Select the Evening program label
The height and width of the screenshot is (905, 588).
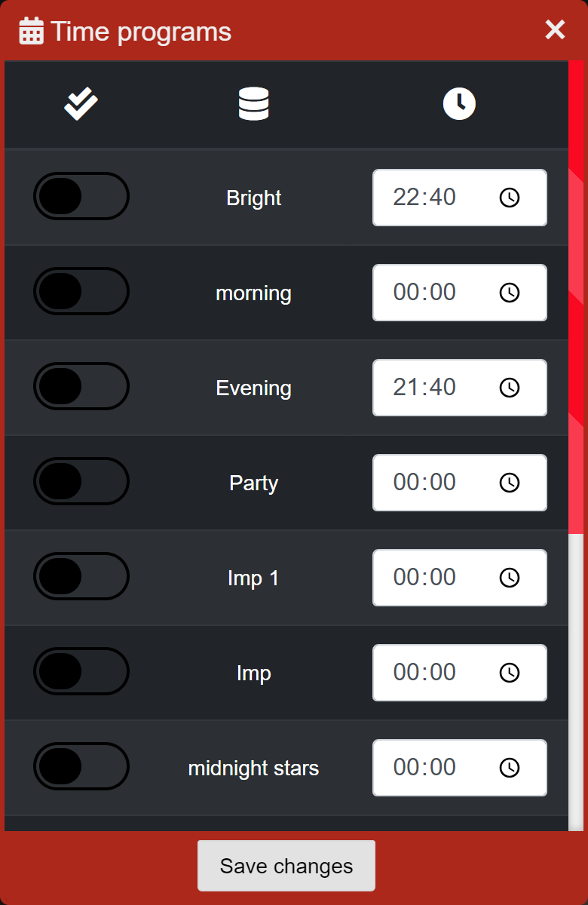point(253,388)
